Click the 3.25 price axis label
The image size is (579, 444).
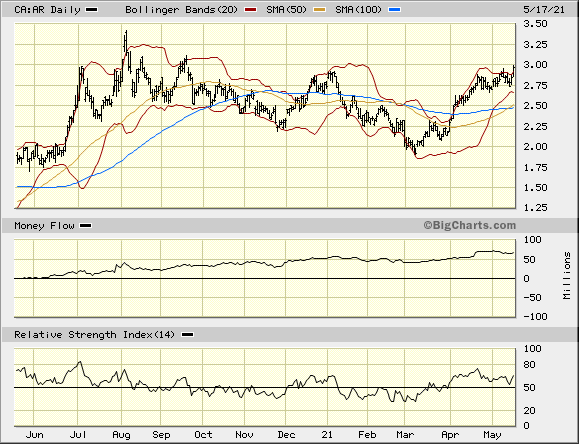point(535,45)
